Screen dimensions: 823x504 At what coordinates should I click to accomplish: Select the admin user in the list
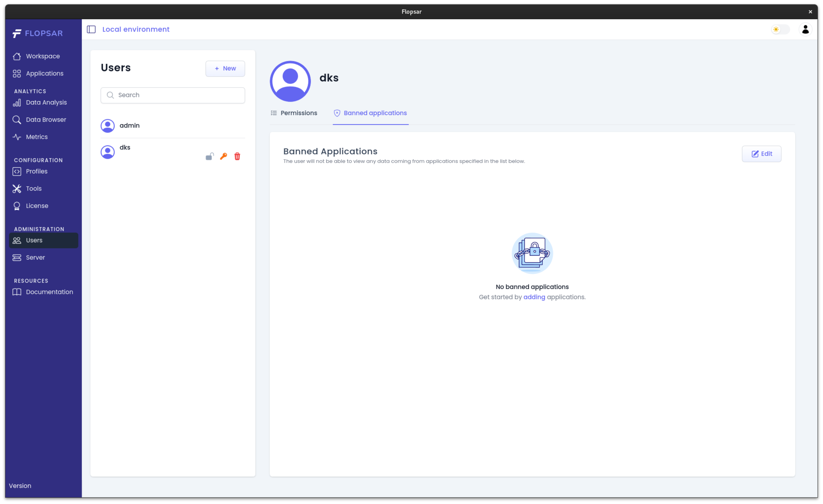(130, 126)
